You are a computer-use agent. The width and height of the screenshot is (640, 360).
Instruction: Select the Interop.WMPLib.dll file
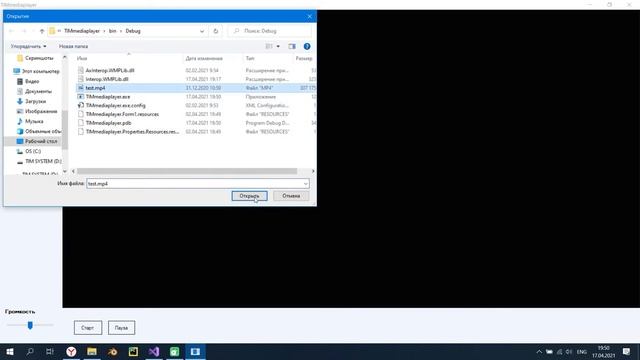pos(107,79)
